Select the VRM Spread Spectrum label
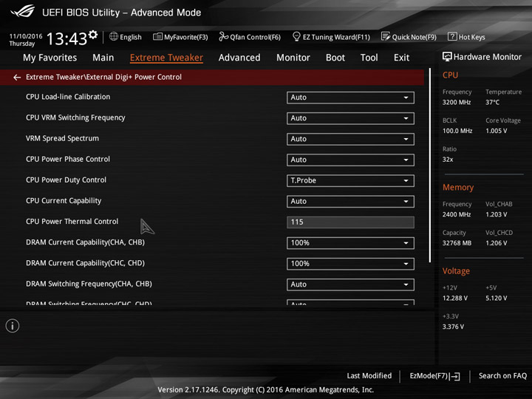Image resolution: width=532 pixels, height=399 pixels. (62, 138)
